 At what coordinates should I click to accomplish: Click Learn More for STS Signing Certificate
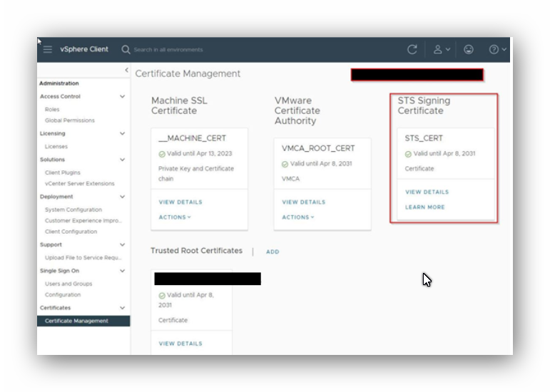[x=424, y=207]
